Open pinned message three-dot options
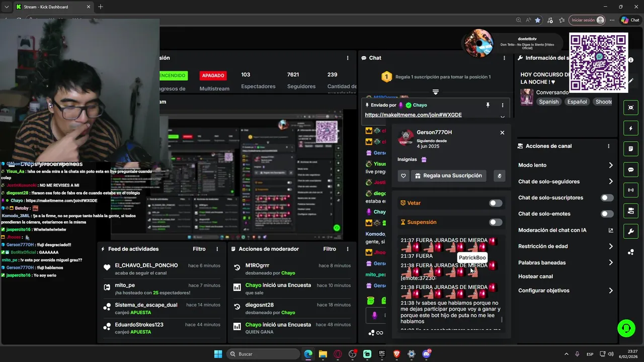The width and height of the screenshot is (644, 362). [502, 105]
